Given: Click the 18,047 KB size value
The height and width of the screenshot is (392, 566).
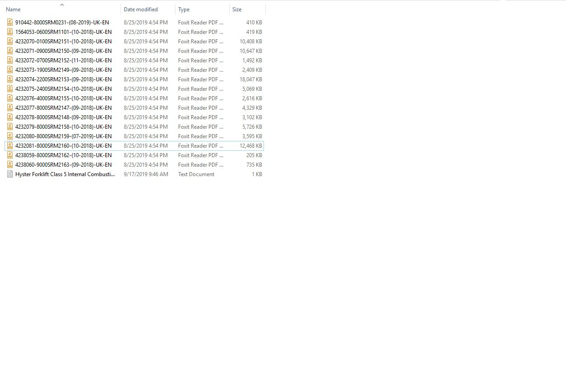Looking at the screenshot, I should [251, 79].
